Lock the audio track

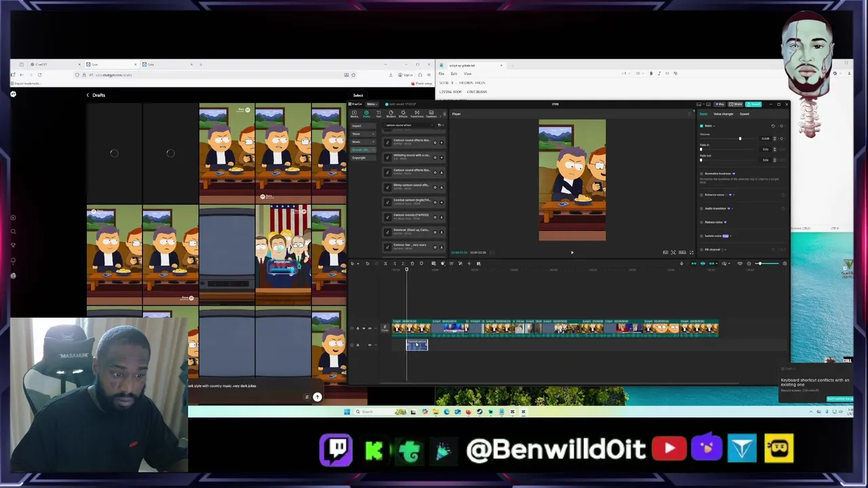click(x=358, y=345)
